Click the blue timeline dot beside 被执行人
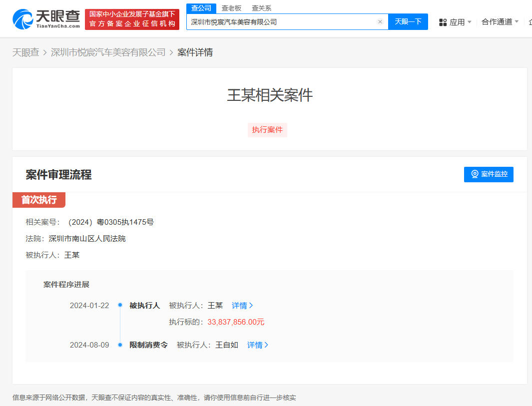The height and width of the screenshot is (406, 532). pyautogui.click(x=120, y=305)
